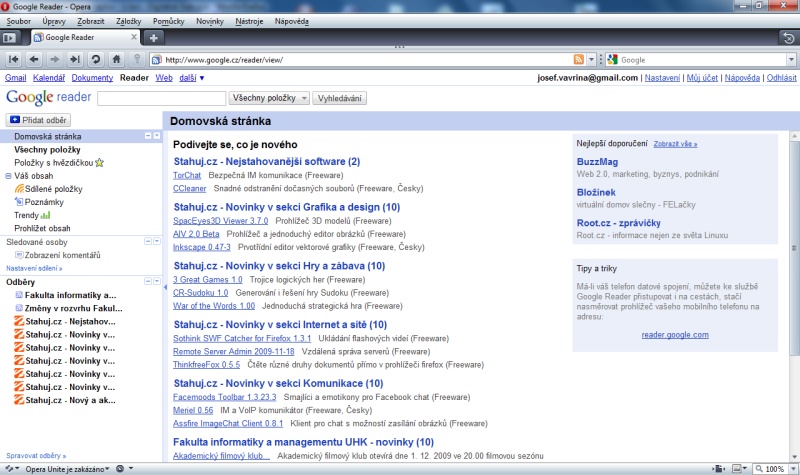800x475 pixels.
Task: Open the Gmail link
Action: click(15, 78)
